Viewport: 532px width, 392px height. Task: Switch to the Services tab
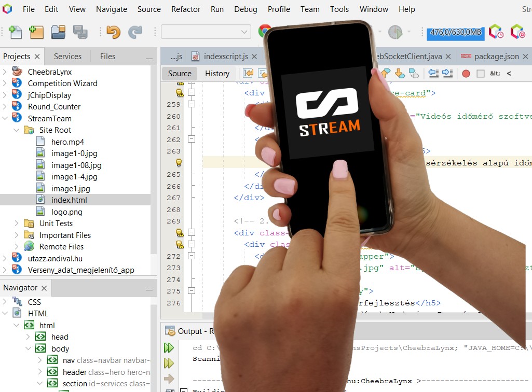click(x=67, y=57)
